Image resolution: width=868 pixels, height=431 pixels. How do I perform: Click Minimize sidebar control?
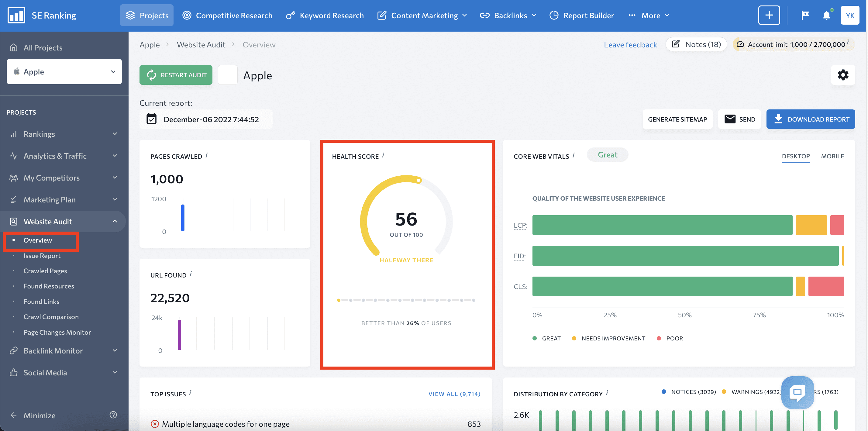pyautogui.click(x=33, y=415)
